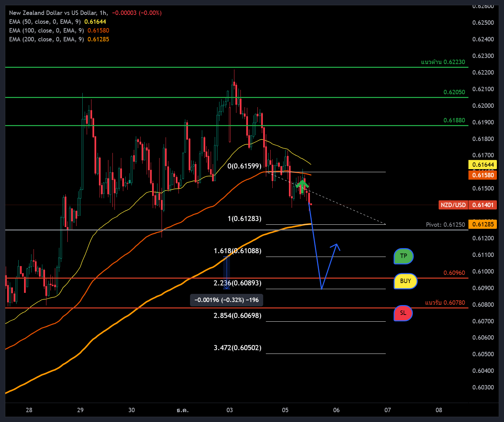Viewport: 504px width, 422px height.
Task: Click the yellow BUY badge
Action: tap(405, 281)
